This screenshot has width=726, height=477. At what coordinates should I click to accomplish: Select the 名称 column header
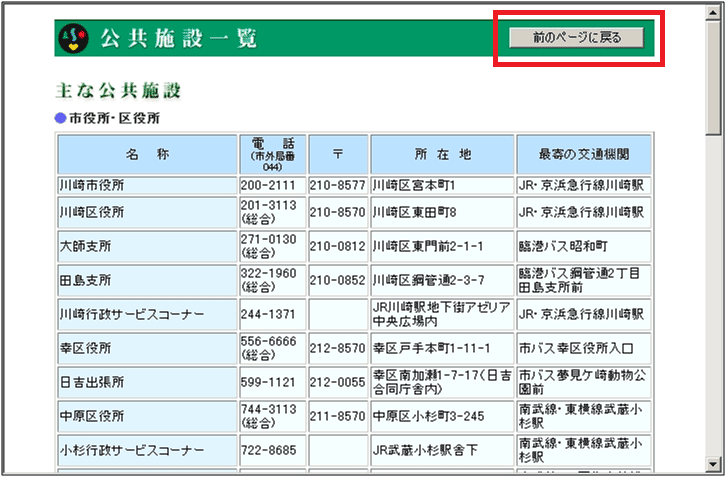click(147, 154)
